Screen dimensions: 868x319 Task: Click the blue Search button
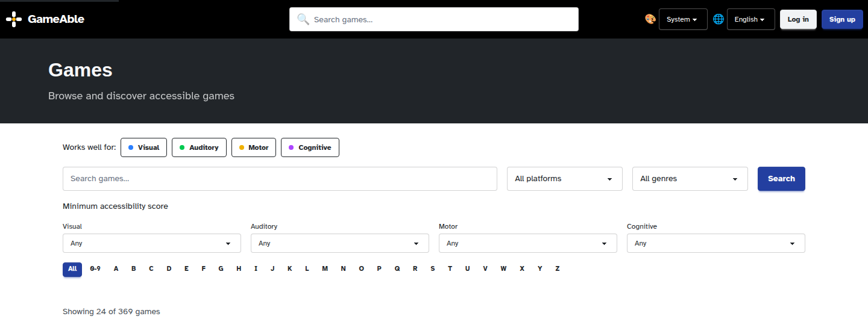pyautogui.click(x=781, y=179)
